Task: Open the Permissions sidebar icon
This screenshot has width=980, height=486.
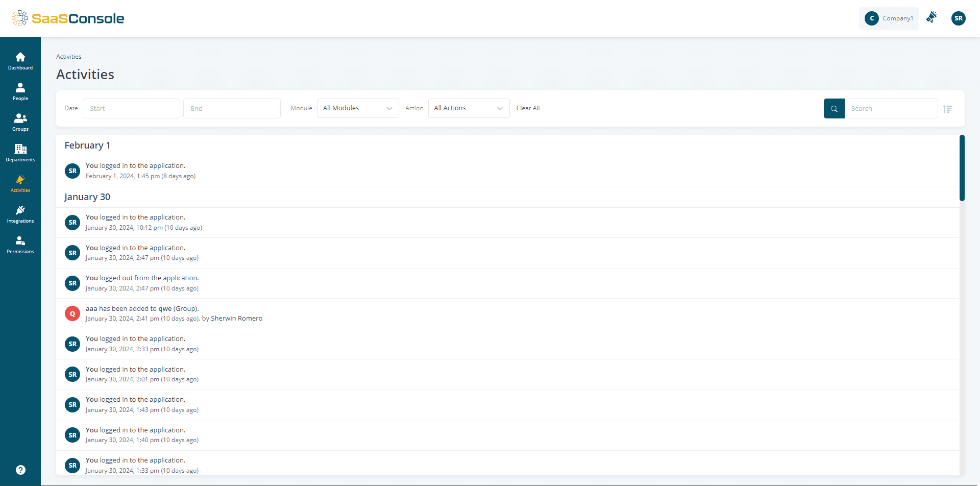Action: point(20,241)
